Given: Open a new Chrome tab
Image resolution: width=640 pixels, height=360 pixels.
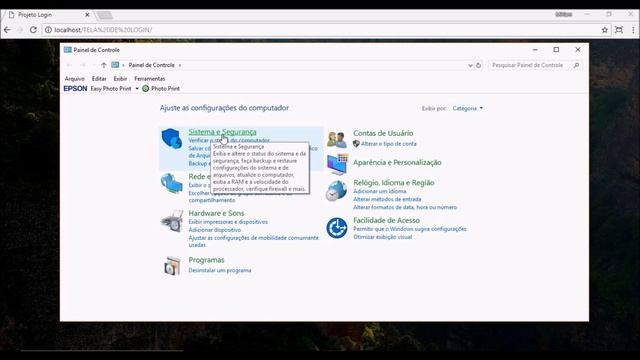Looking at the screenshot, I should 104,15.
